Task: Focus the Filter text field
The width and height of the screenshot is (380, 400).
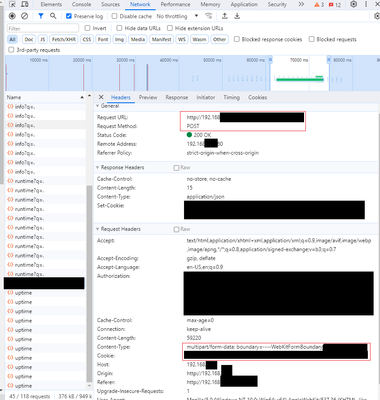Action: [43, 28]
